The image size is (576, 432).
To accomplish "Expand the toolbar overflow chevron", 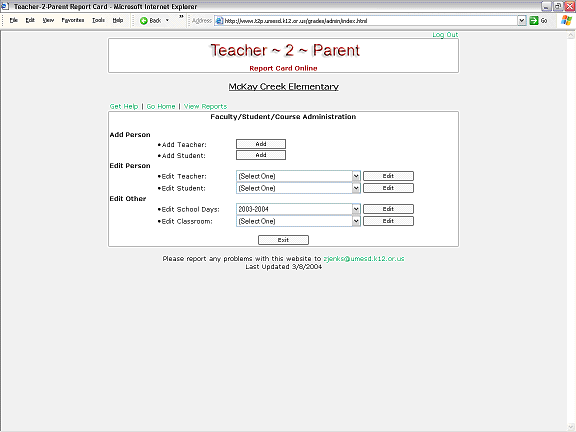I will (181, 17).
